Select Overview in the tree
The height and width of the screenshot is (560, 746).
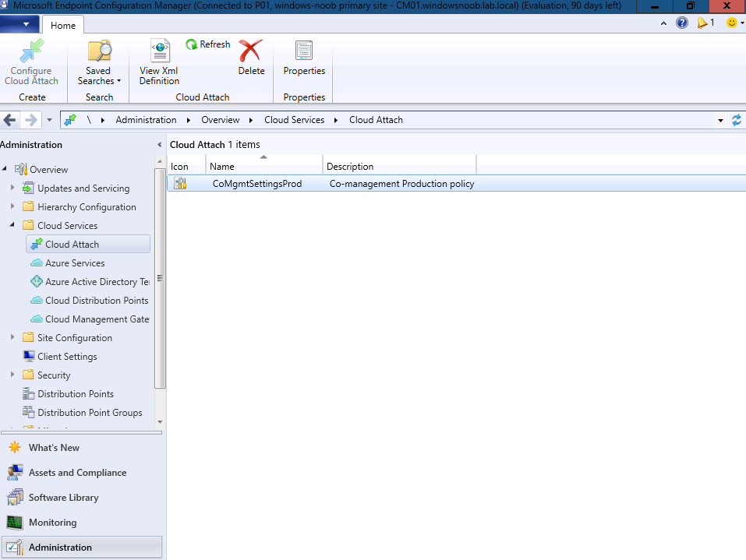coord(48,169)
